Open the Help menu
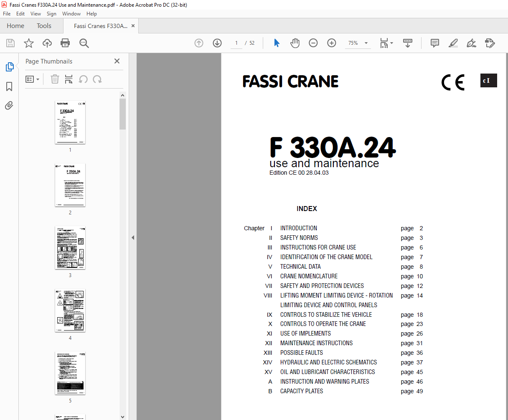The width and height of the screenshot is (508, 420). [x=91, y=14]
